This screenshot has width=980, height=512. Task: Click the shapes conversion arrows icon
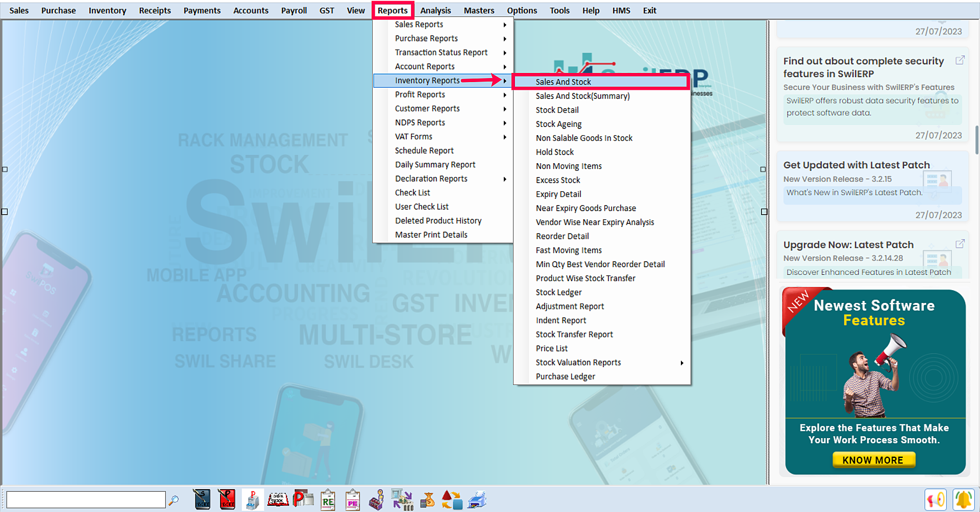[452, 500]
